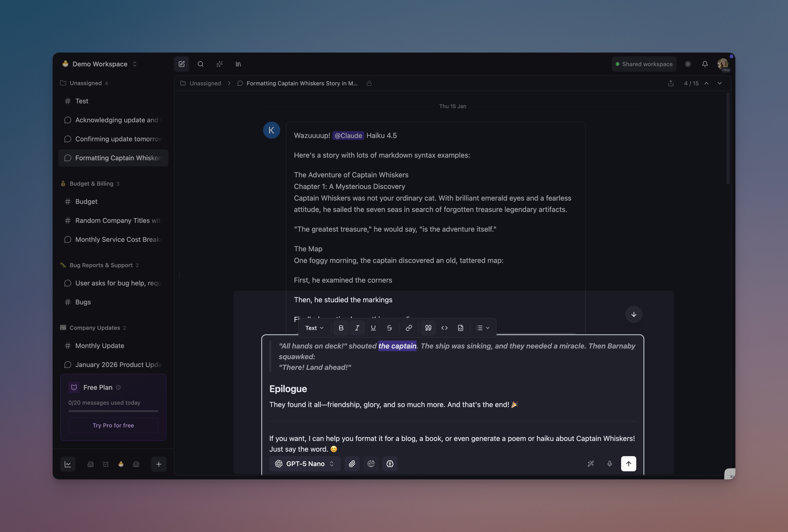The height and width of the screenshot is (532, 788).
Task: Open Monthly Service Cost Breakdown chat
Action: tap(113, 239)
